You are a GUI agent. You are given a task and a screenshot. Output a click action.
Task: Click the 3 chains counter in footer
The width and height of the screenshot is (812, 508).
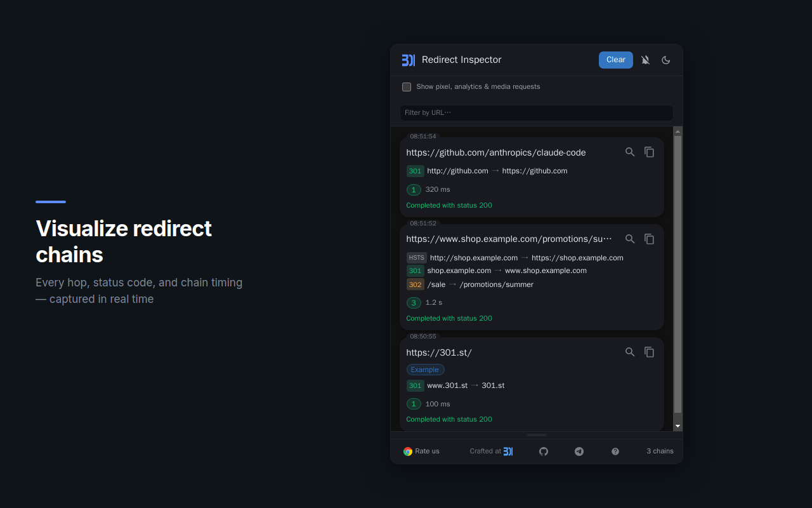tap(660, 451)
